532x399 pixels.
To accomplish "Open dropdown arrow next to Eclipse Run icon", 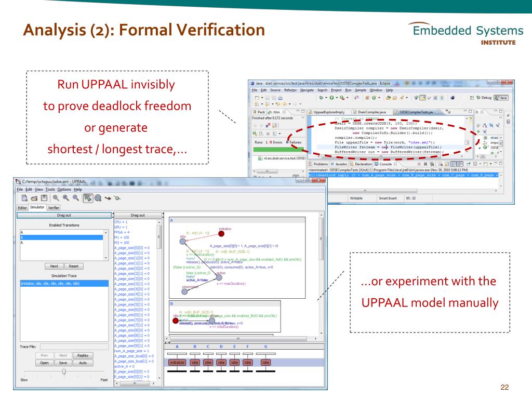I will click(x=337, y=98).
